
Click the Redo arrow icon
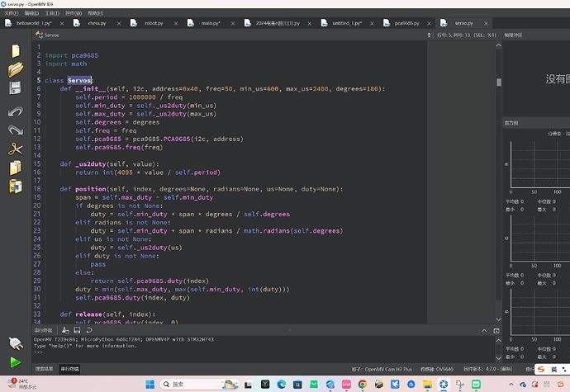[15, 130]
